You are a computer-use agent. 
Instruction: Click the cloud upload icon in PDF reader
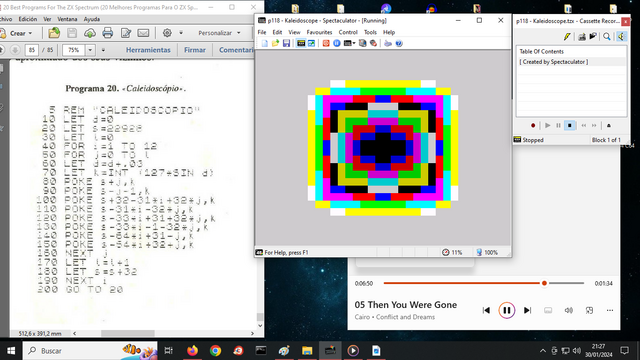click(90, 33)
